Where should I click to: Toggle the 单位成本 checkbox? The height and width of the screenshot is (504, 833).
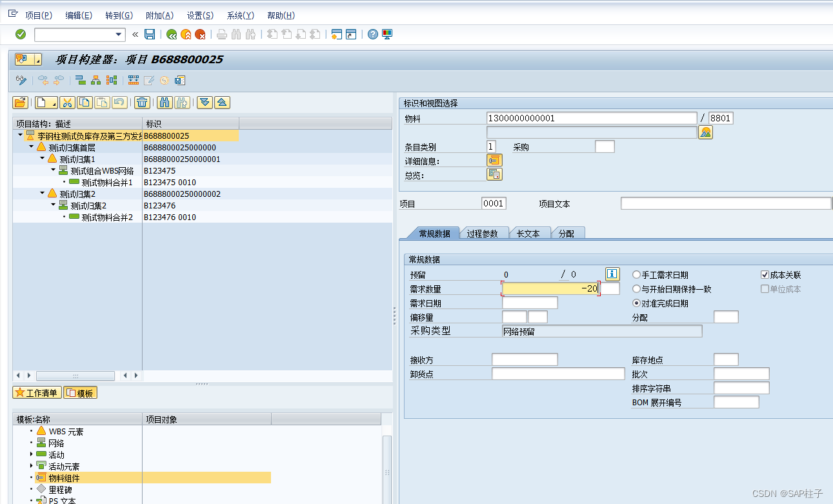tap(765, 289)
